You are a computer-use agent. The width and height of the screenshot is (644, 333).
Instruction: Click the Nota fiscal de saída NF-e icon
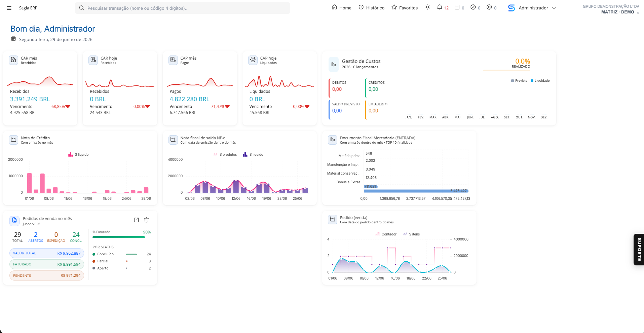coord(173,140)
